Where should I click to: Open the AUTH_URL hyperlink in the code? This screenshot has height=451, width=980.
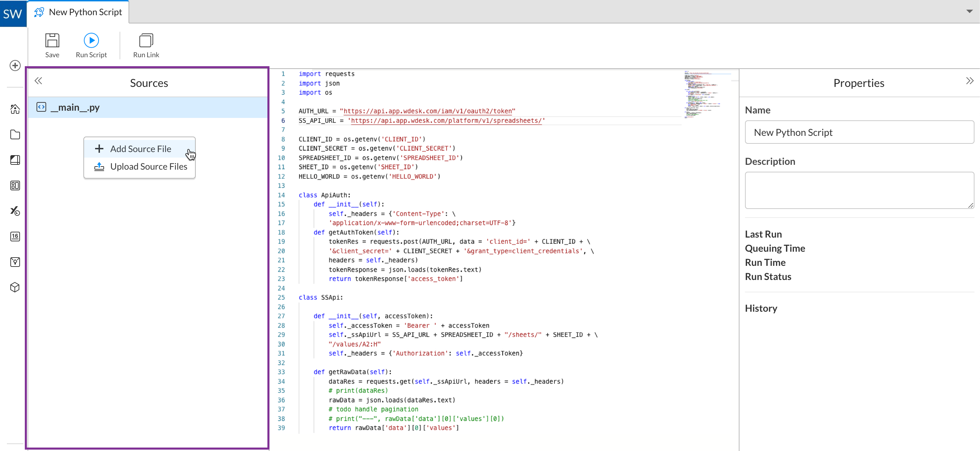point(427,111)
